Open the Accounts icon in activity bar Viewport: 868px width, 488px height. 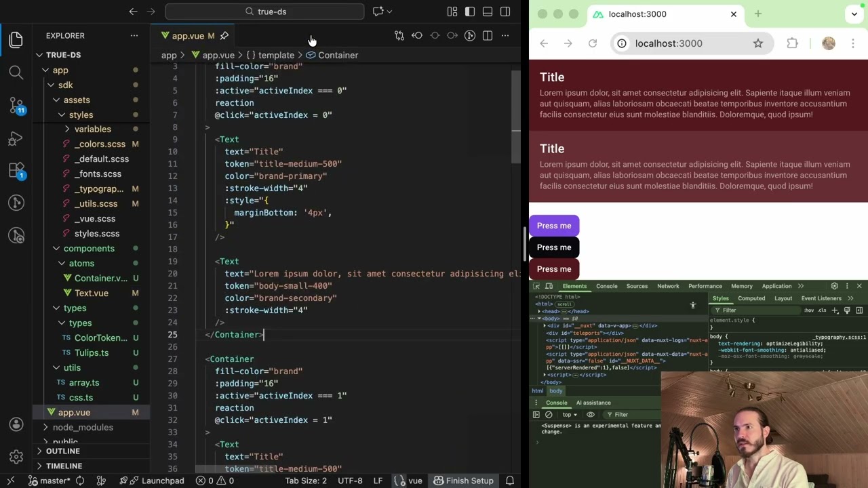(x=16, y=424)
